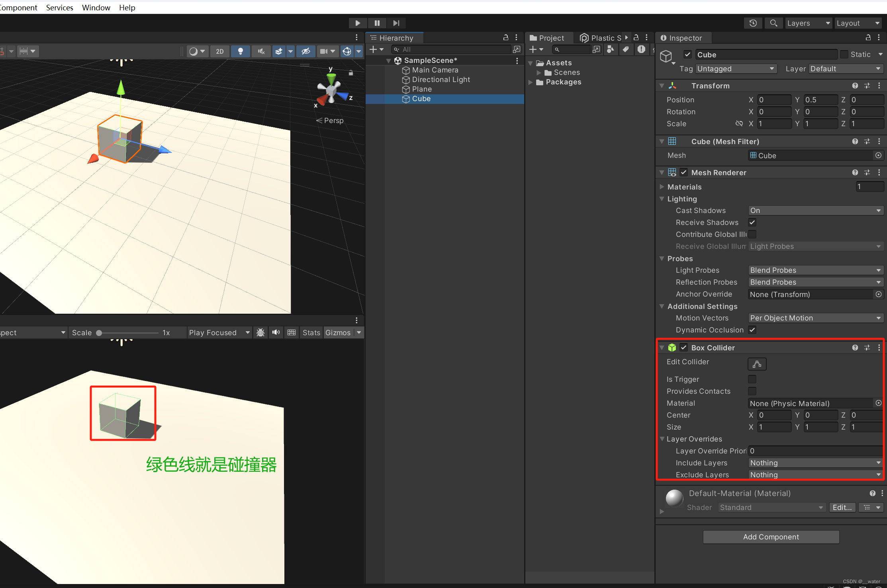Disable Receive Shadows in Mesh Renderer
887x588 pixels.
click(752, 223)
